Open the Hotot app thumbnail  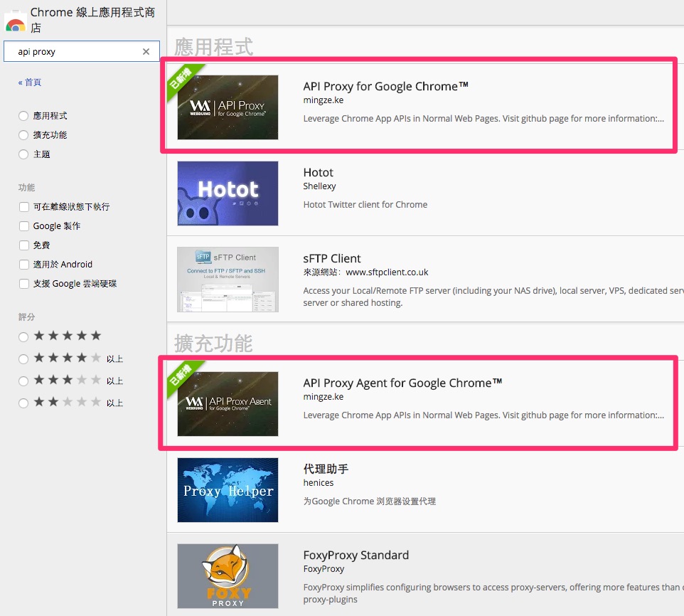(x=228, y=193)
